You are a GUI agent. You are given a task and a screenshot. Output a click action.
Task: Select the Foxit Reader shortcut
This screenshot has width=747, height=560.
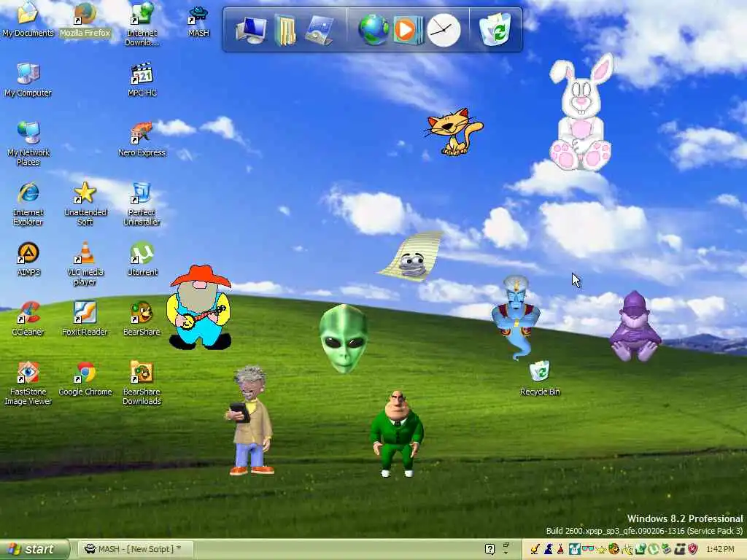pyautogui.click(x=85, y=319)
